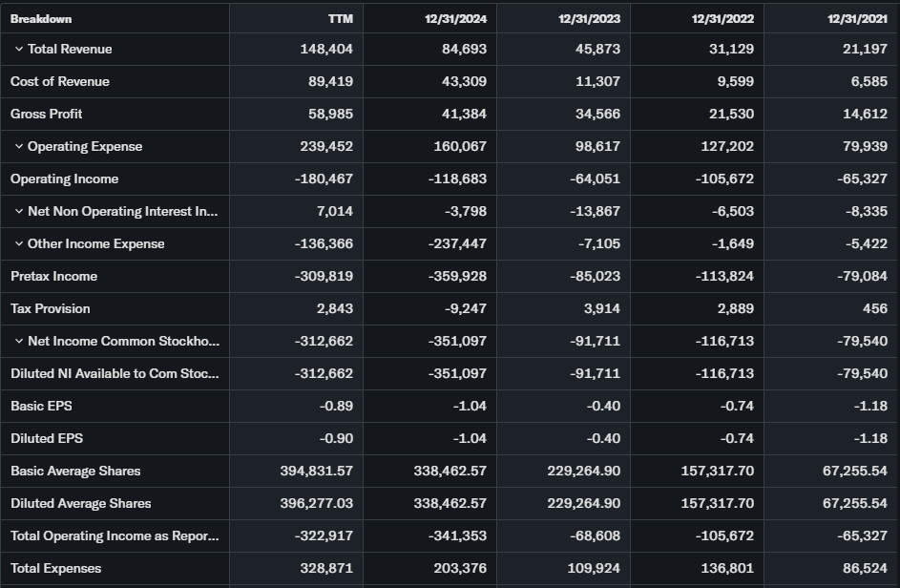Click the Breakdown header label
This screenshot has height=588, width=900.
(x=41, y=19)
